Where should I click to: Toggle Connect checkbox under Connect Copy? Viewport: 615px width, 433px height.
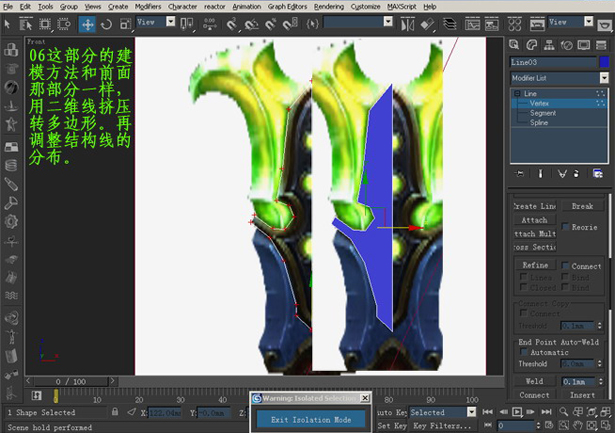[x=524, y=313]
